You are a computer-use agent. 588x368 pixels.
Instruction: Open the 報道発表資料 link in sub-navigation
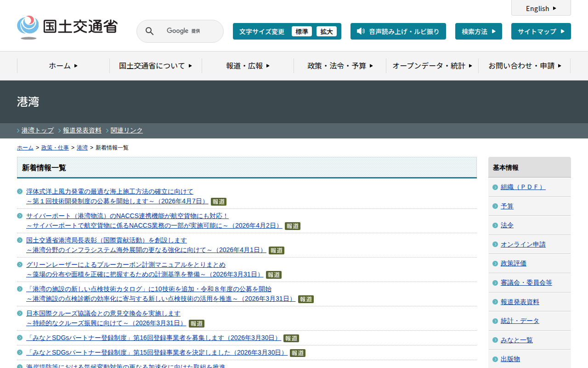pos(82,131)
